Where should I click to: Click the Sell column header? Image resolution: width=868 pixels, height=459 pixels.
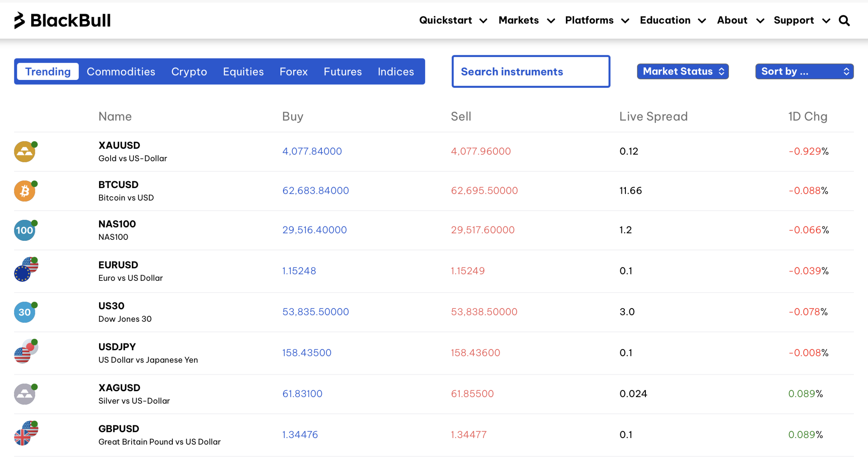[x=461, y=116]
